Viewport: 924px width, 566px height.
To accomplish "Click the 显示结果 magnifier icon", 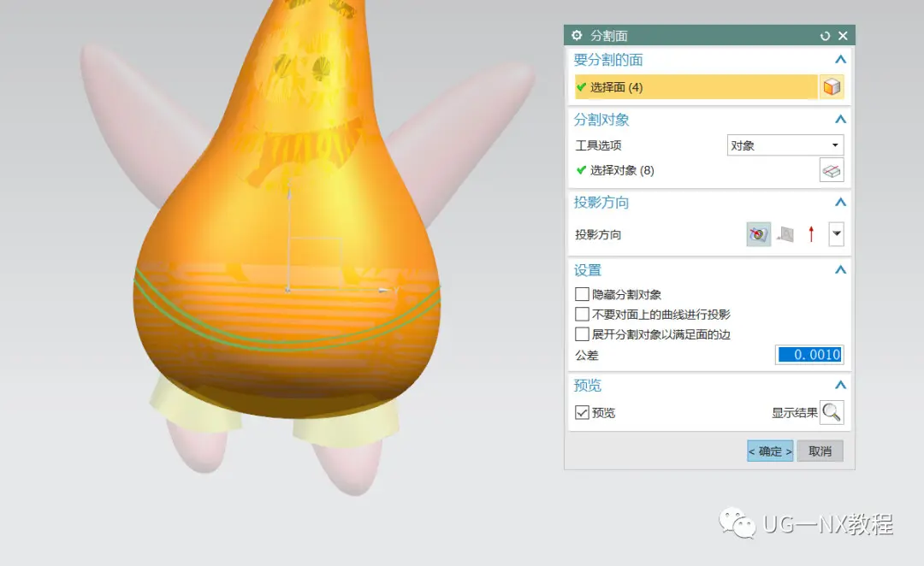I will [832, 412].
